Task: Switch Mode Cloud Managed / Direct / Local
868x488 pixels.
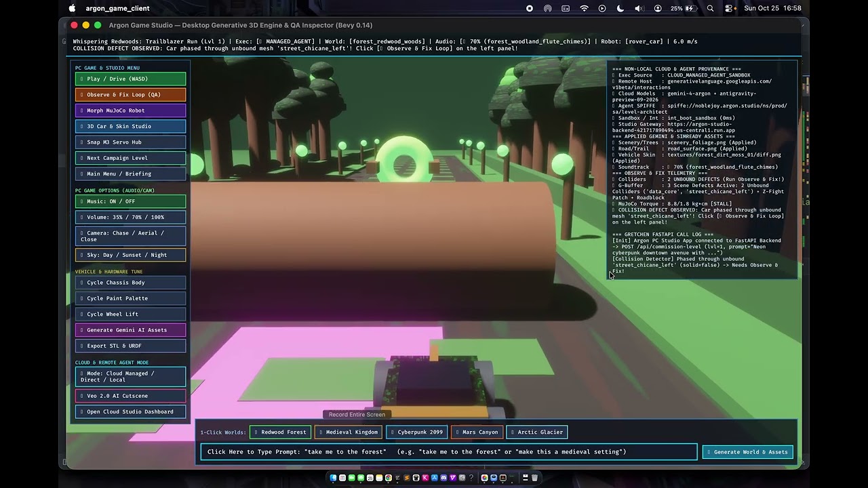Action: (x=130, y=376)
